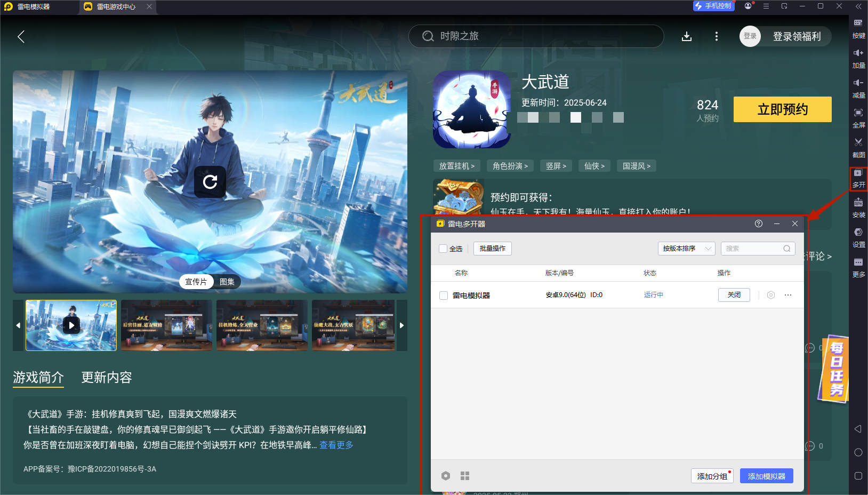
Task: Open the user account icon in title bar
Action: tap(748, 6)
